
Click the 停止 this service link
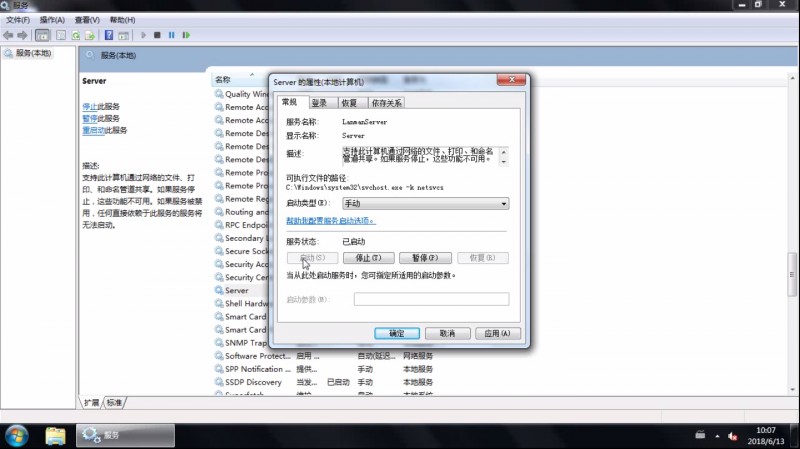point(89,107)
